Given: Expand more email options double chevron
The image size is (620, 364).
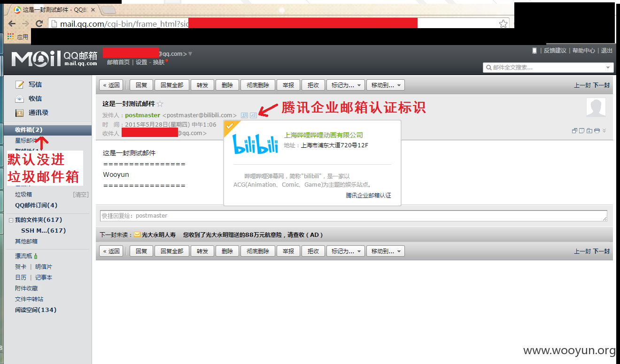Looking at the screenshot, I should [604, 130].
